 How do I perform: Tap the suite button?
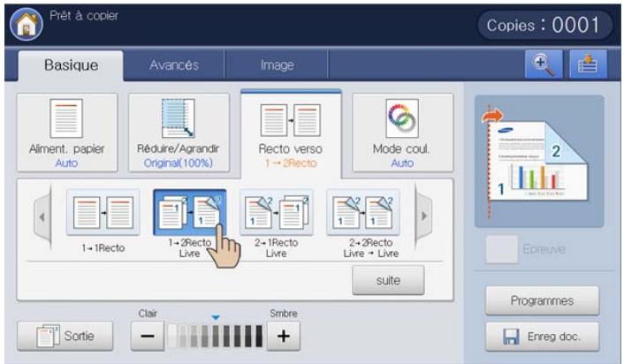[388, 280]
